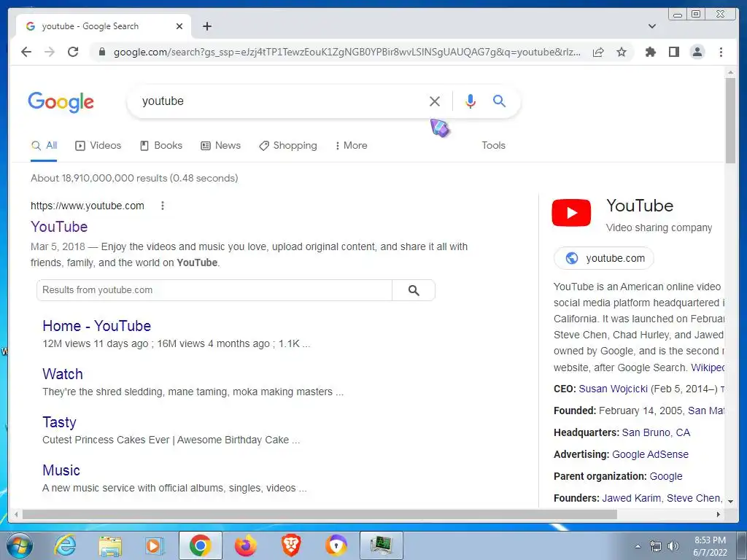Launch Firefox from the taskbar
Screen dimensions: 747x560
(246, 545)
